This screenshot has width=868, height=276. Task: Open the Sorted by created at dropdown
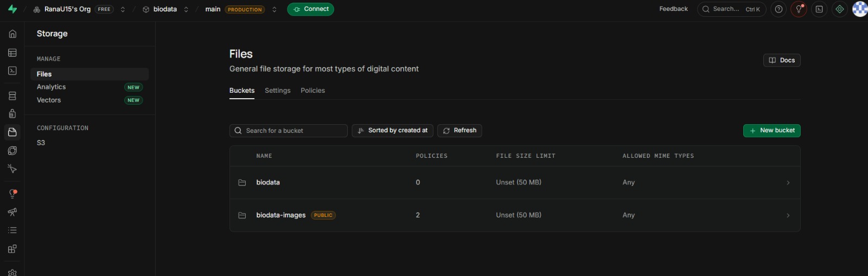click(392, 131)
